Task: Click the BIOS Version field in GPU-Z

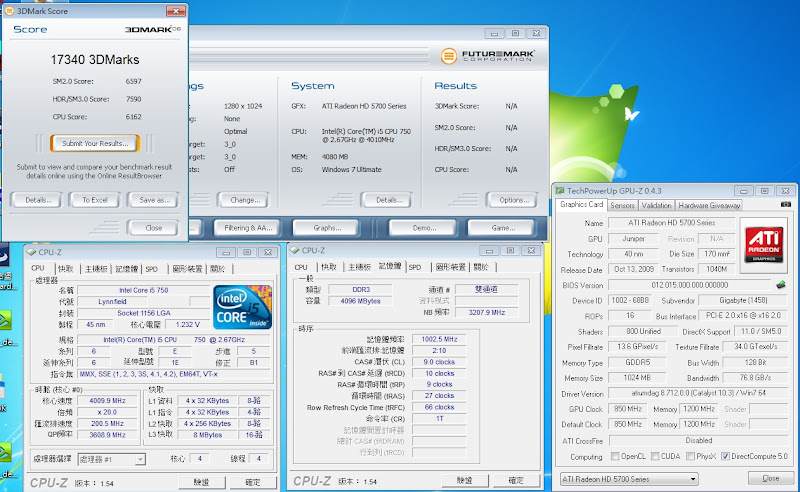Action: [690, 285]
